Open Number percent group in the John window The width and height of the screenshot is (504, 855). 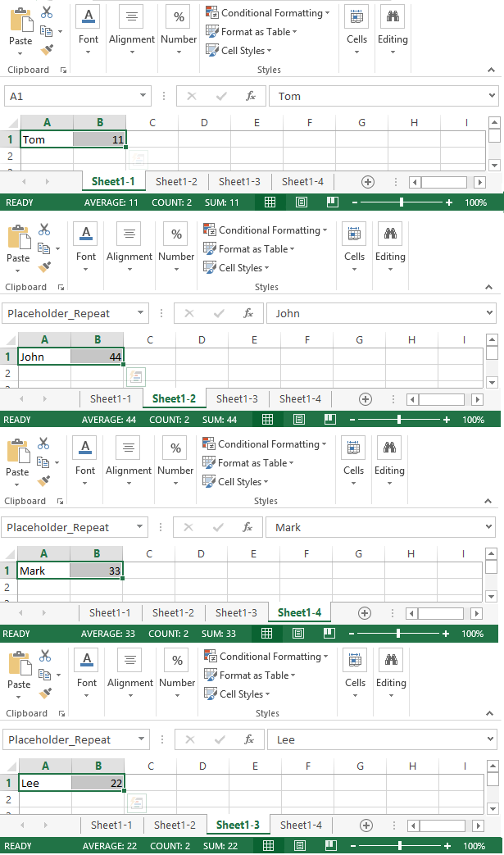pyautogui.click(x=176, y=247)
